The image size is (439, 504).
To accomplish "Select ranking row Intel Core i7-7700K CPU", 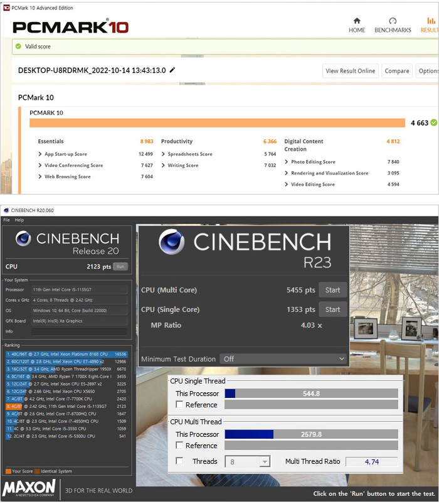I will click(x=66, y=399).
